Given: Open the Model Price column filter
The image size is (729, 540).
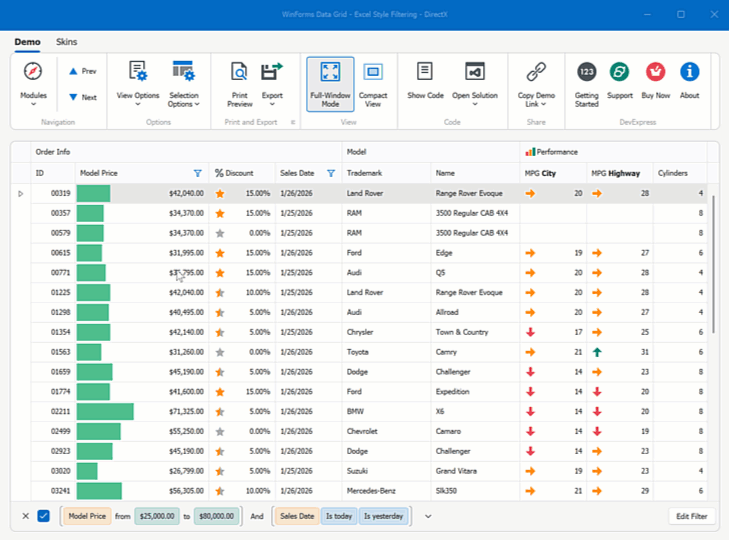Looking at the screenshot, I should point(198,173).
